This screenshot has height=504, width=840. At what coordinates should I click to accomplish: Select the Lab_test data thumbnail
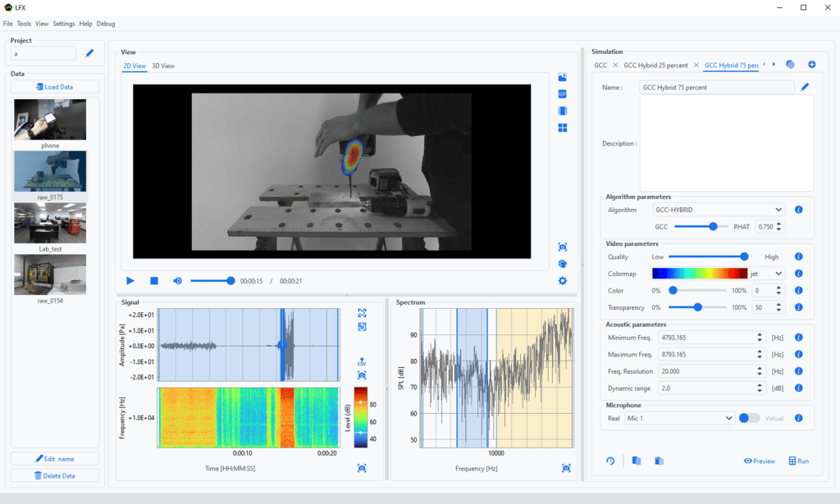[x=50, y=223]
